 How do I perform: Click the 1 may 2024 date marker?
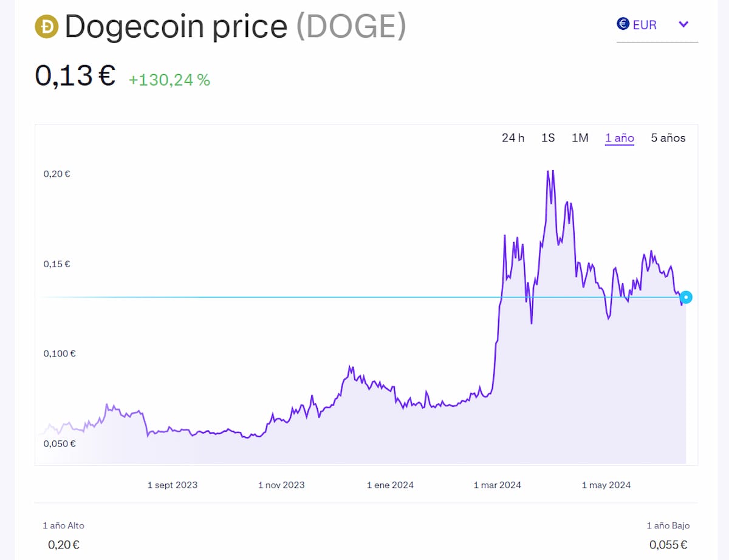[606, 485]
